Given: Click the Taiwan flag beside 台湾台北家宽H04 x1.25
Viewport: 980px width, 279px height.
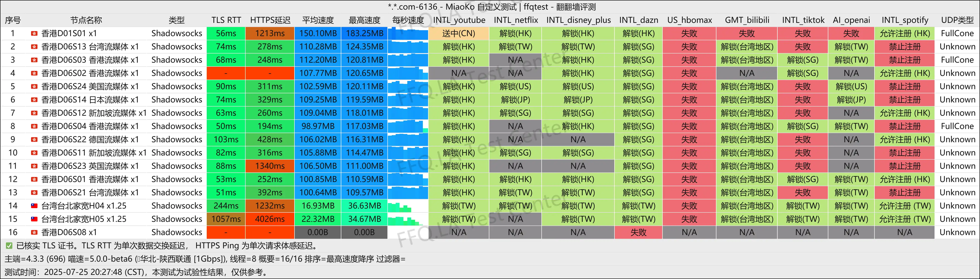Looking at the screenshot, I should pos(34,206).
